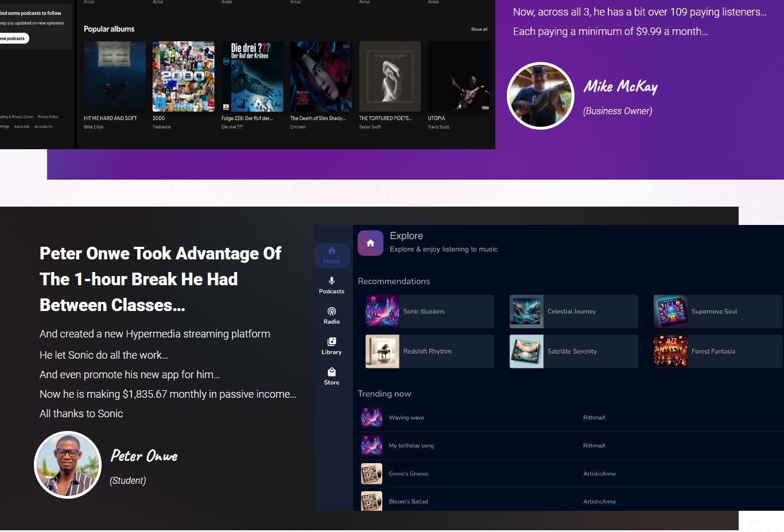Image resolution: width=784 pixels, height=532 pixels.
Task: Click the Grove's Groove song title
Action: [x=409, y=474]
